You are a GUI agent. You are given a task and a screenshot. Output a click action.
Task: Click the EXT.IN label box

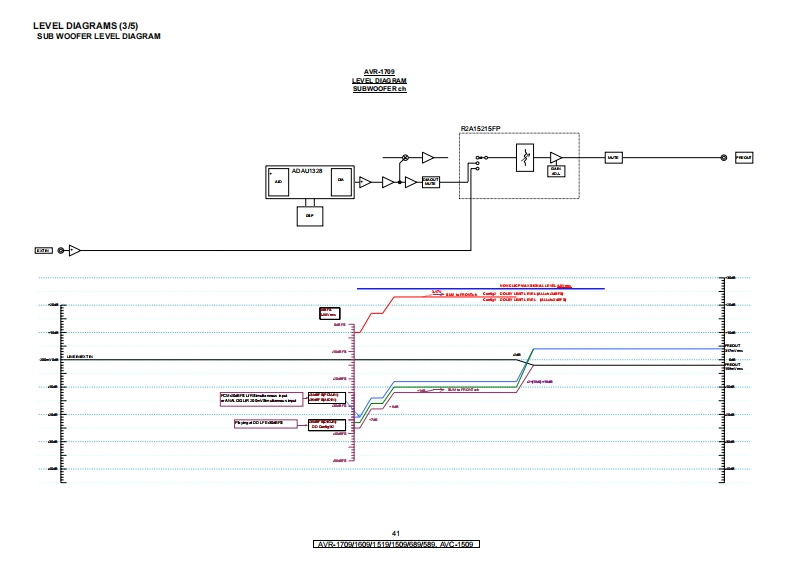[x=44, y=250]
